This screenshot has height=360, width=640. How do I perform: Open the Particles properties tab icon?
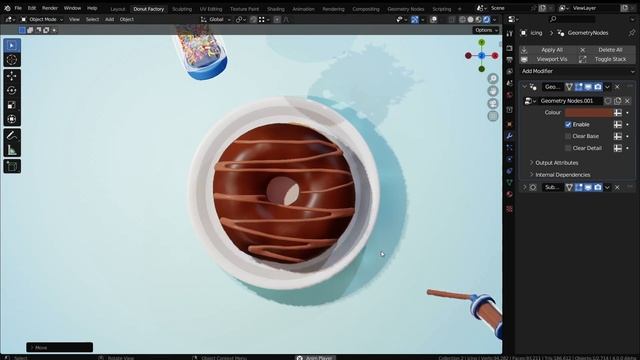coord(509,147)
